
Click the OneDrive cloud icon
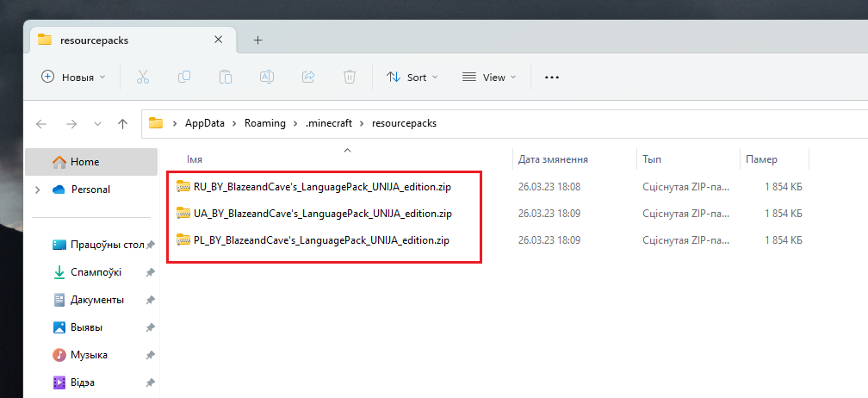coord(59,190)
